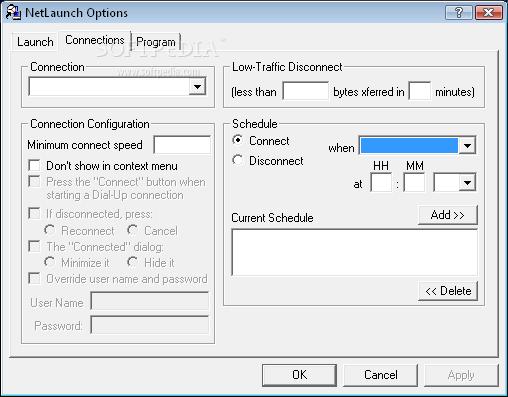This screenshot has width=508, height=397.
Task: Click the NetLaunch title bar icon
Action: [13, 12]
